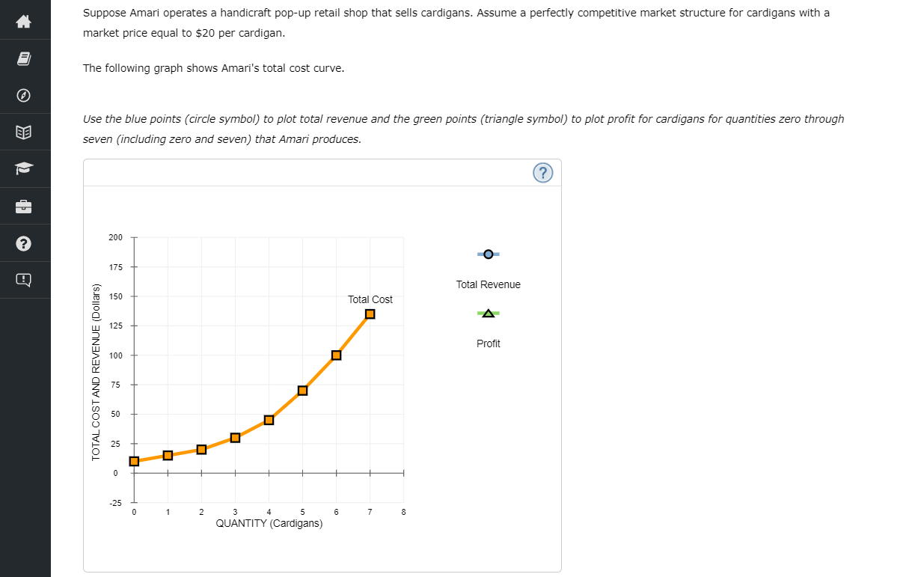The width and height of the screenshot is (924, 577).
Task: Select total cost point at quantity 7
Action: click(x=370, y=314)
